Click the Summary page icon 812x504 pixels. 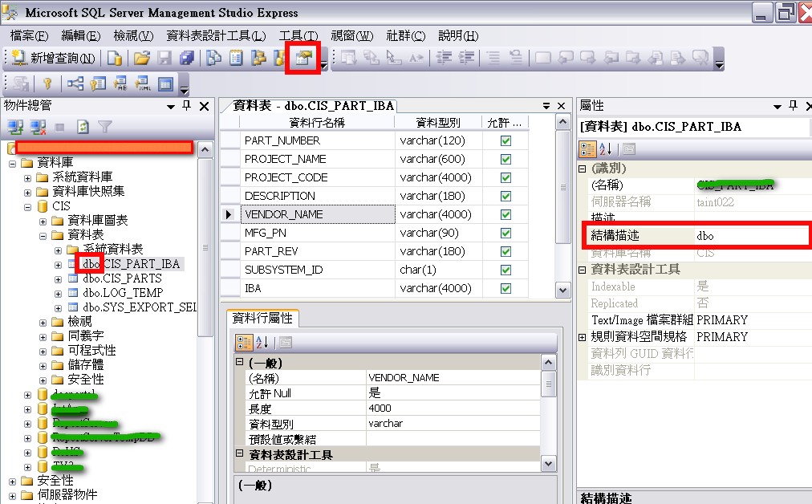pos(236,58)
